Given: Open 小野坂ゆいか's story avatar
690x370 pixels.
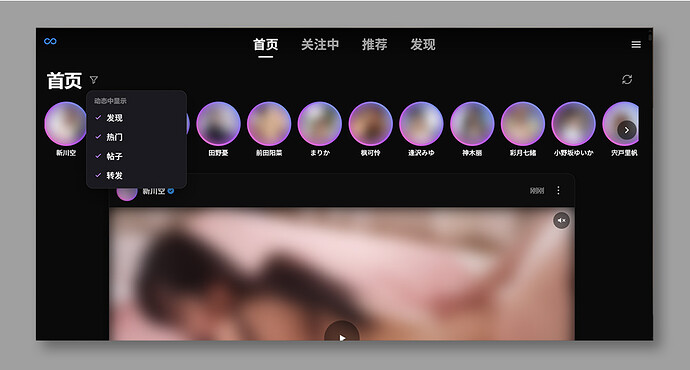Looking at the screenshot, I should [x=573, y=124].
